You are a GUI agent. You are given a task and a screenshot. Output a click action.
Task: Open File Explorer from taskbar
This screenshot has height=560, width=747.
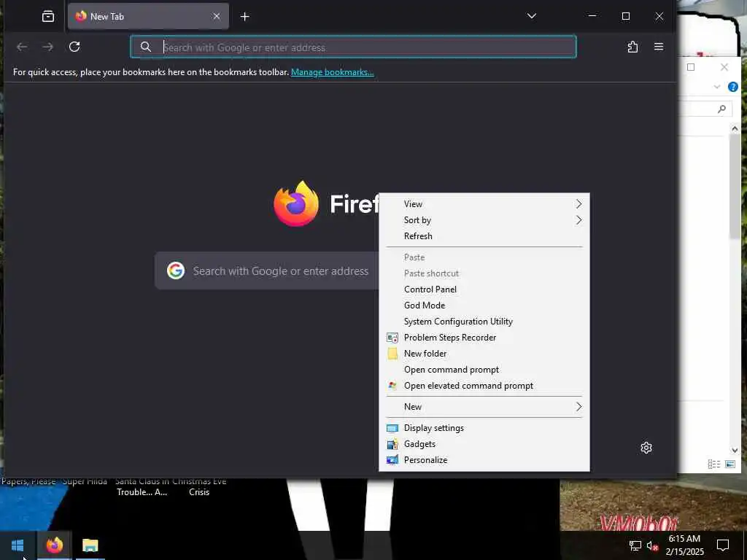pos(90,545)
